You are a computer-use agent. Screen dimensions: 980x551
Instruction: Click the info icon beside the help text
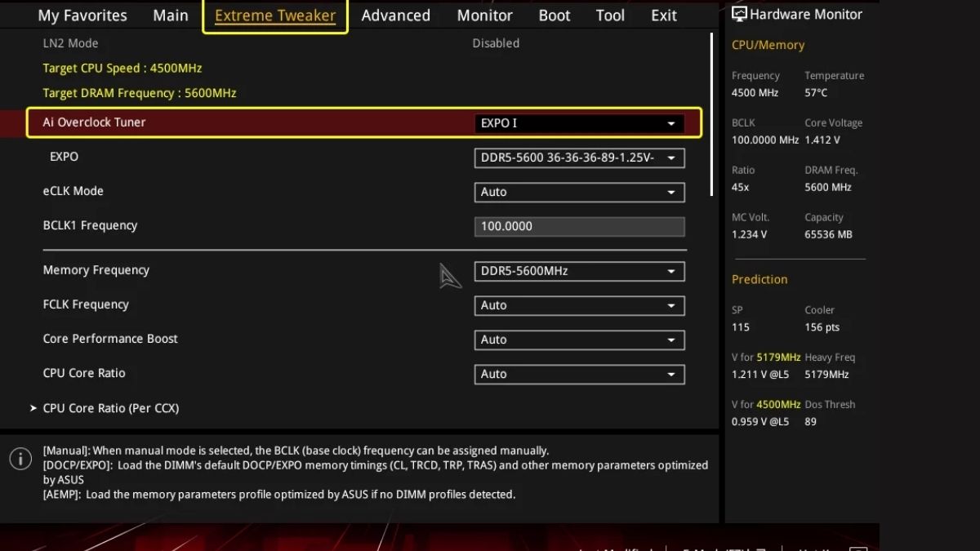click(20, 459)
